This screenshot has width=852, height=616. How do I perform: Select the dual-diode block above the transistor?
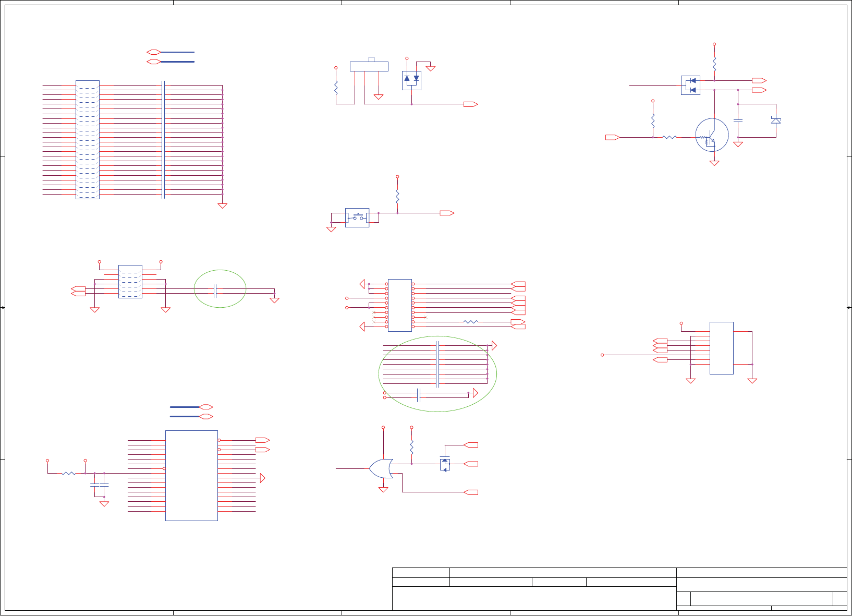[690, 85]
